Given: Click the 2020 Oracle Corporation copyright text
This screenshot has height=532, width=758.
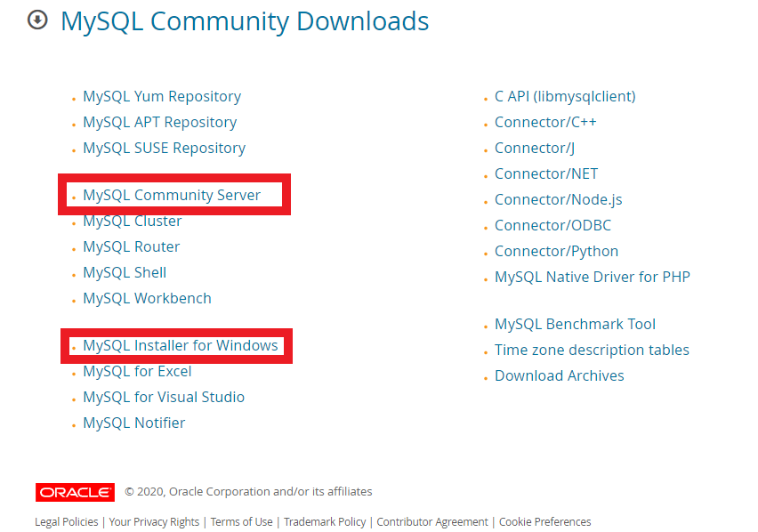Looking at the screenshot, I should (248, 491).
